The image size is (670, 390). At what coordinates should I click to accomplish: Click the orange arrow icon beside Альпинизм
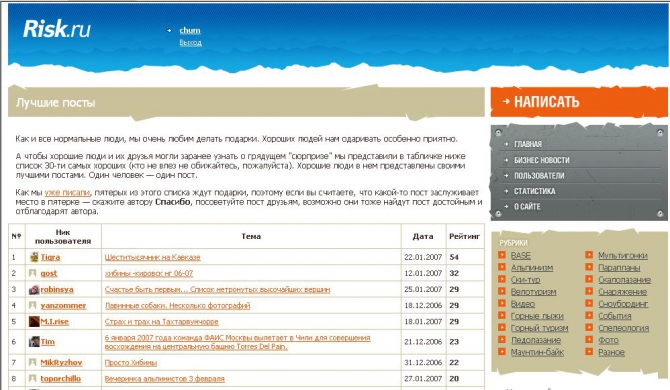(502, 267)
